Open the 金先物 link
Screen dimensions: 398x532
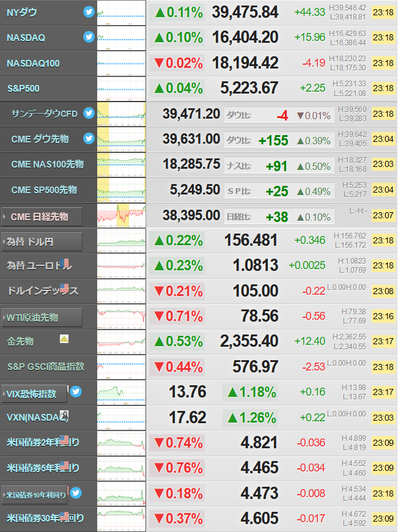click(x=20, y=341)
